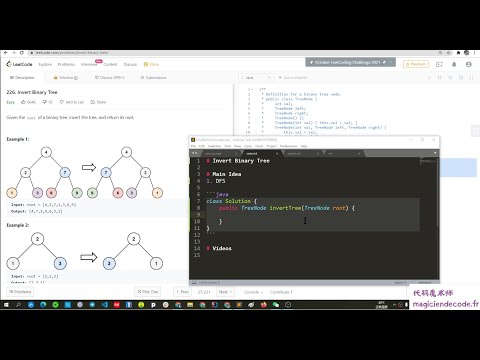
Task: Open the tab list dropdown arrow in Sublime Text
Action: [435, 153]
